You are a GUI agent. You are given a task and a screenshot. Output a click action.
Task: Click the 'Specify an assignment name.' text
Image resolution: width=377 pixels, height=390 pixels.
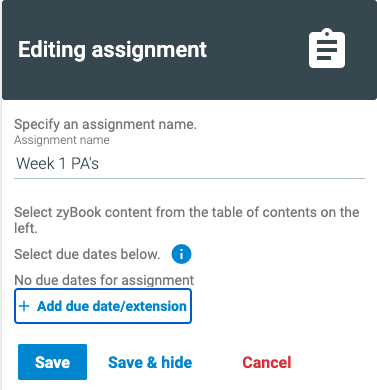click(105, 124)
